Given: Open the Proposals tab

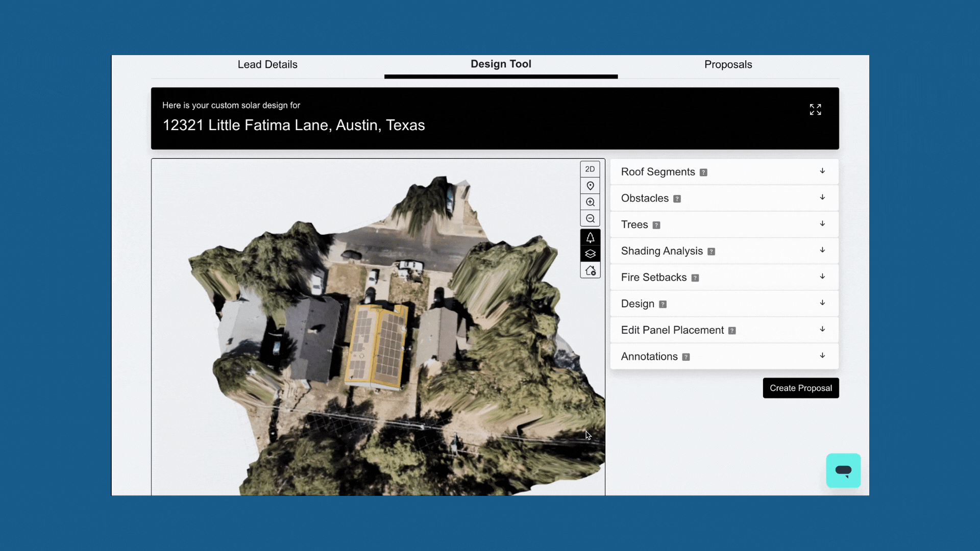Looking at the screenshot, I should coord(728,64).
